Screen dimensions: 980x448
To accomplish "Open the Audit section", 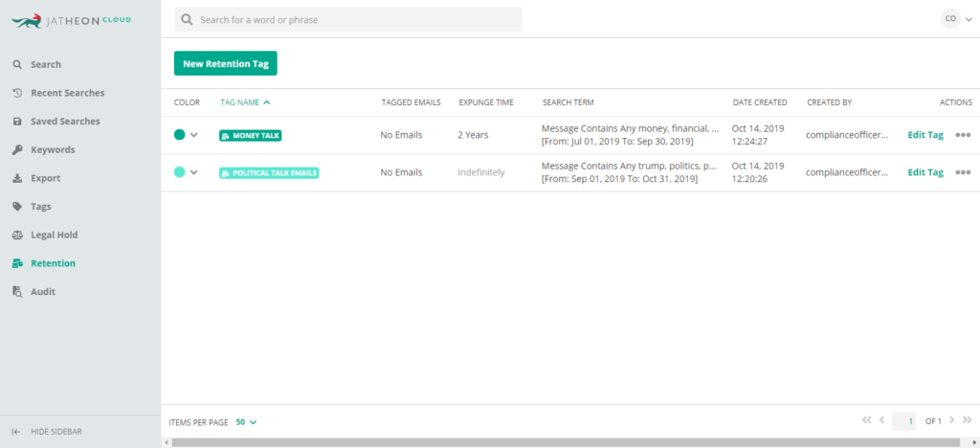I will tap(42, 292).
